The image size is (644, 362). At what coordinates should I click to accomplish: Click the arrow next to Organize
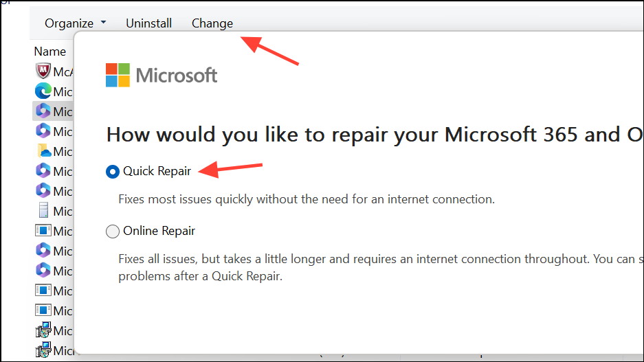pyautogui.click(x=103, y=22)
